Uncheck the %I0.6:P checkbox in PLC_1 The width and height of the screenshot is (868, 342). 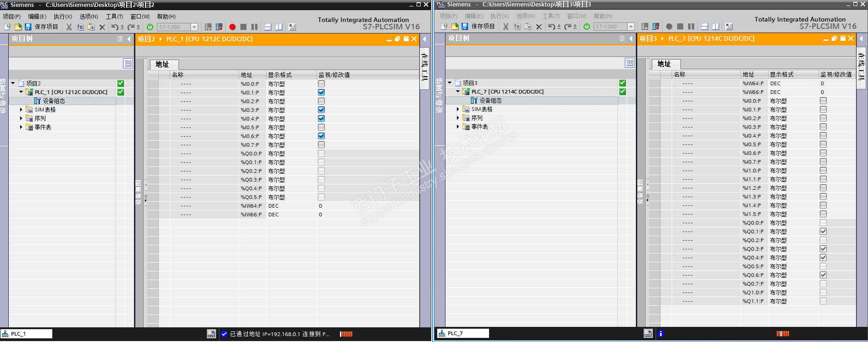[321, 136]
